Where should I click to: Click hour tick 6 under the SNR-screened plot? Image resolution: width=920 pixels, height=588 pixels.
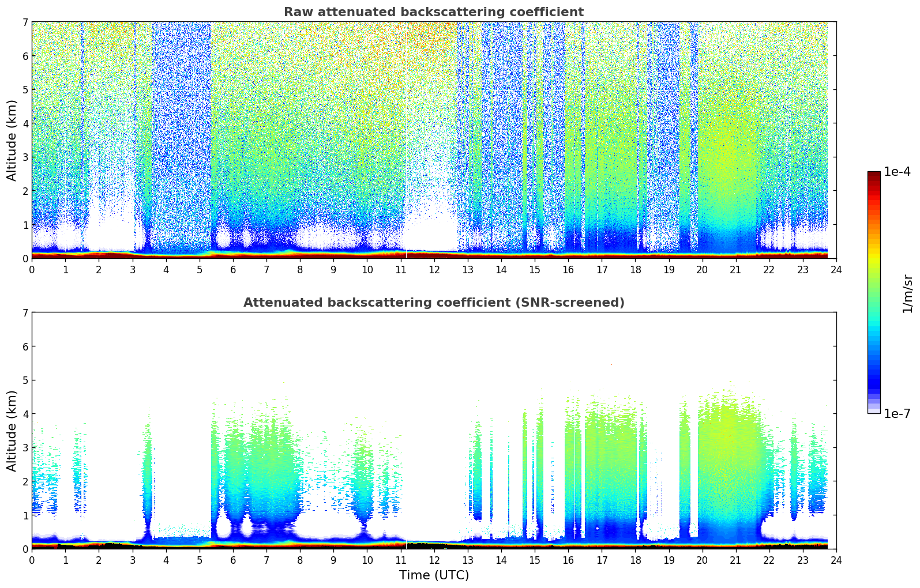click(x=233, y=560)
